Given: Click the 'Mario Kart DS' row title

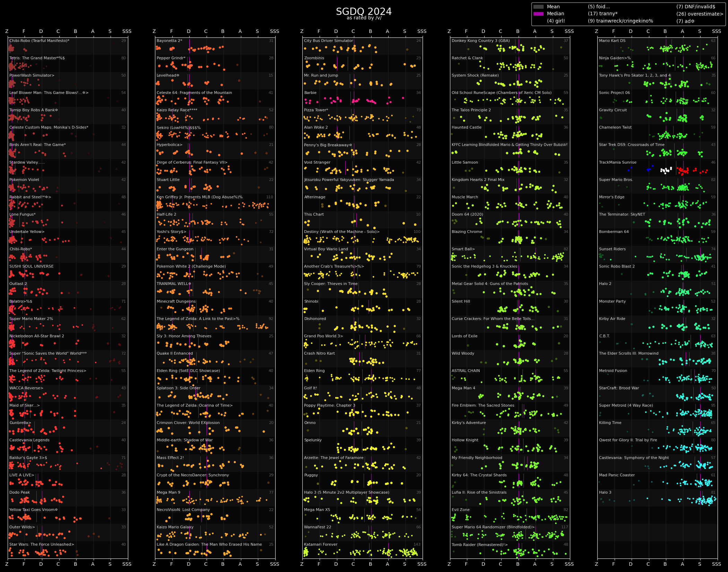Looking at the screenshot, I should click(612, 41).
